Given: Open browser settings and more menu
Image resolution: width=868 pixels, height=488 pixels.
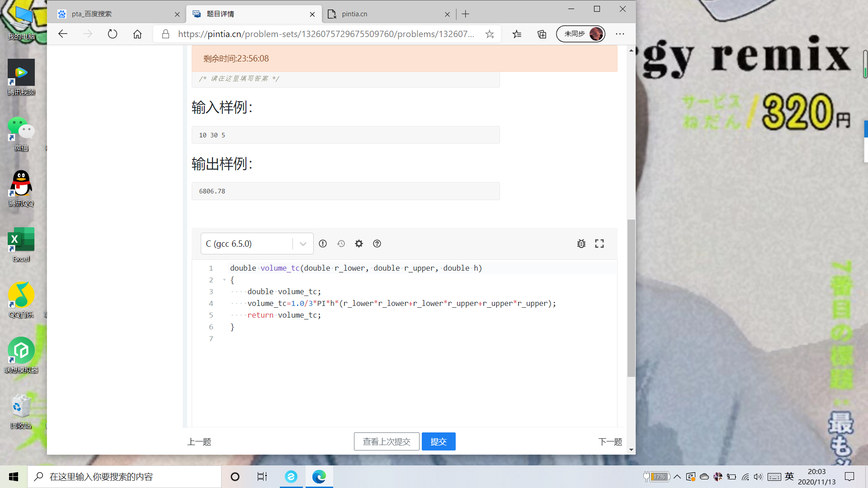Looking at the screenshot, I should point(620,34).
